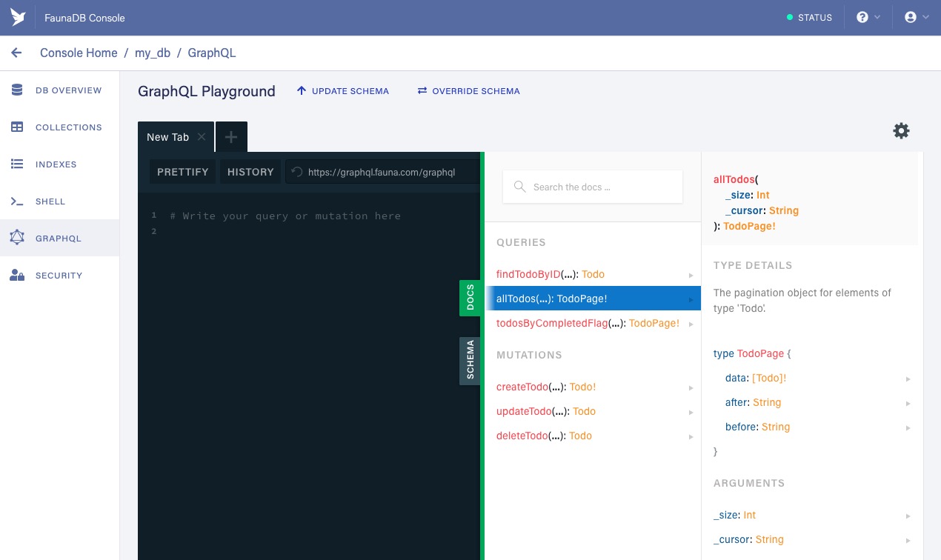Expand findTodoByID query details
This screenshot has width=941, height=560.
pos(691,275)
